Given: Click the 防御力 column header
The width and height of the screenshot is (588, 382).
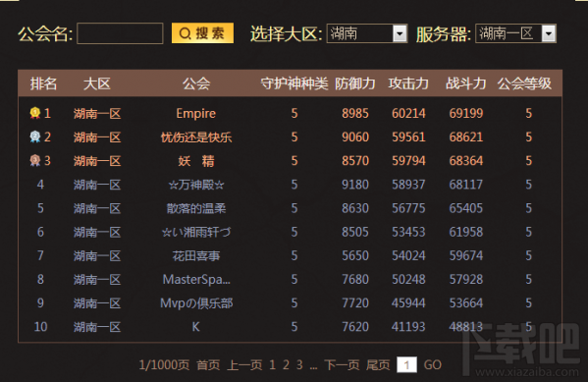Looking at the screenshot, I should [355, 83].
